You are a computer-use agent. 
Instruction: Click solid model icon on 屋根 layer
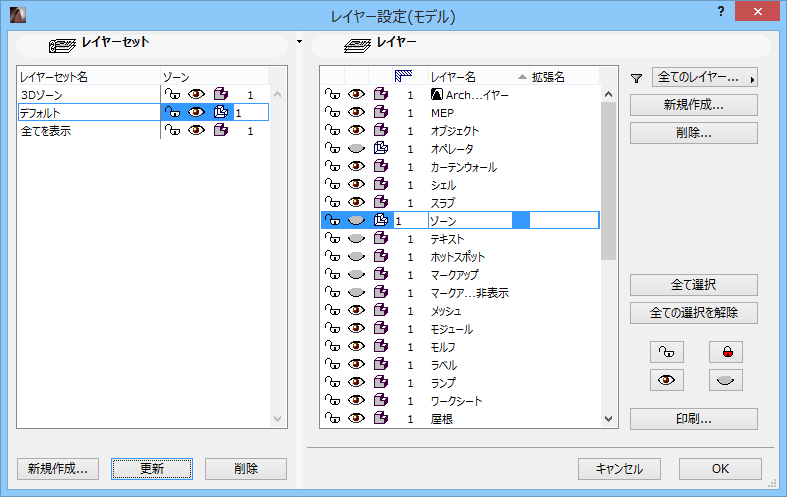(381, 418)
